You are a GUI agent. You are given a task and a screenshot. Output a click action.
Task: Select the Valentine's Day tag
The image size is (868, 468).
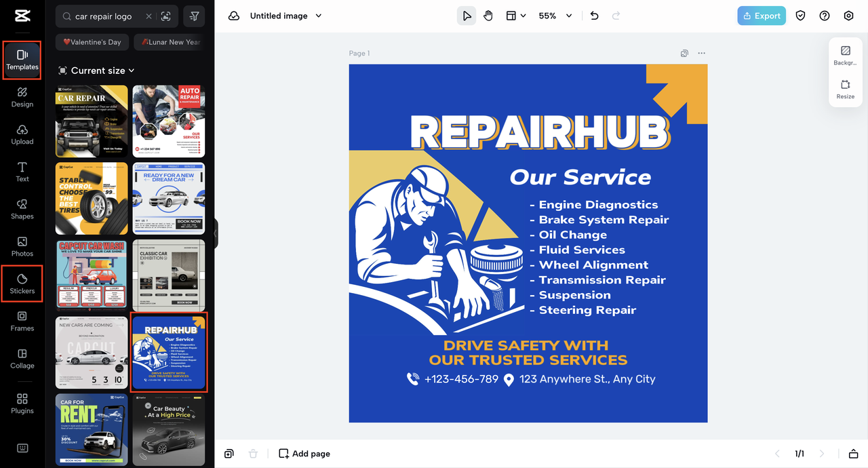click(x=92, y=42)
